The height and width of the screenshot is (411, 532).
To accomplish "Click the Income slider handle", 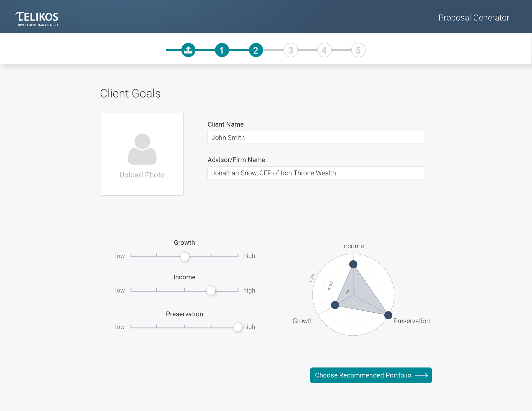I will pos(211,290).
